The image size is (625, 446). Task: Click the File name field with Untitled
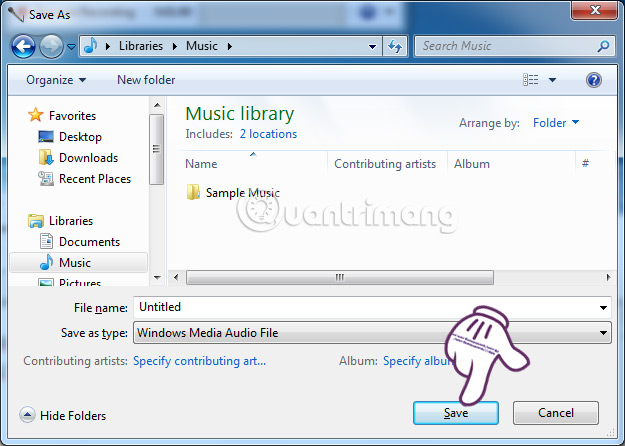(365, 307)
